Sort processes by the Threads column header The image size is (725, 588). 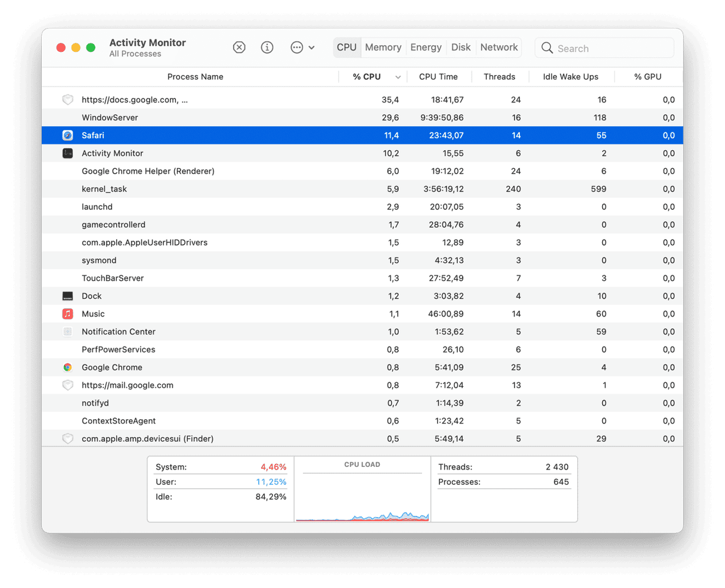click(x=500, y=76)
